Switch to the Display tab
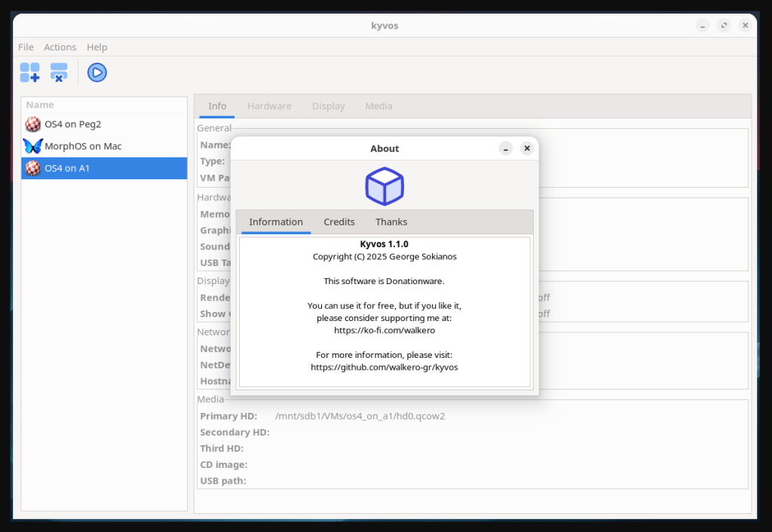Viewport: 772px width, 532px height. tap(328, 106)
